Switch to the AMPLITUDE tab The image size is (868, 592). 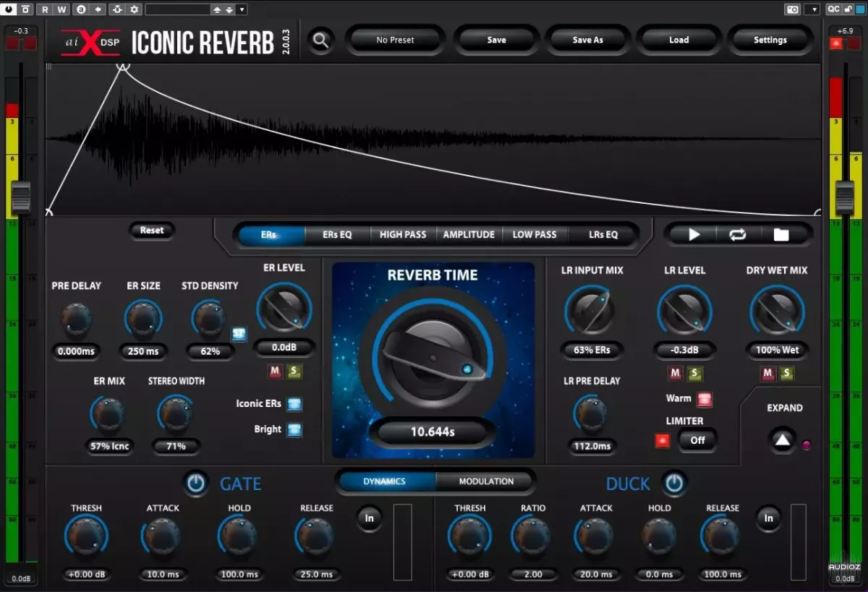(469, 234)
